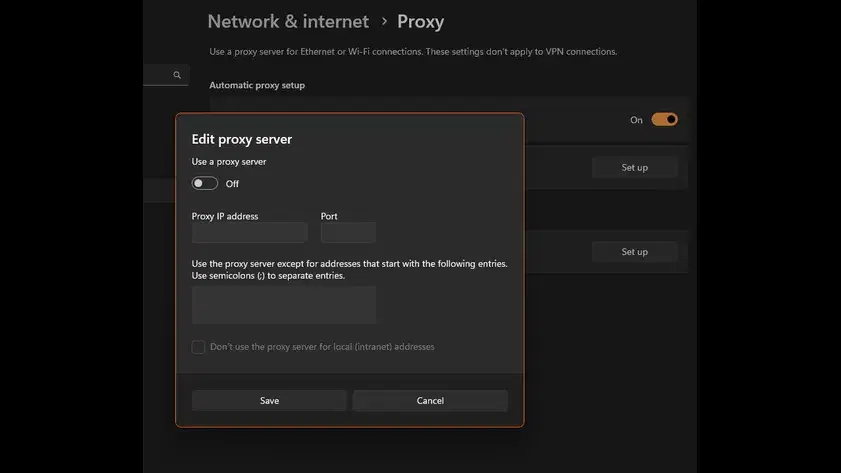The image size is (841, 473).
Task: Click the Proxy IP address label
Action: pyautogui.click(x=225, y=216)
